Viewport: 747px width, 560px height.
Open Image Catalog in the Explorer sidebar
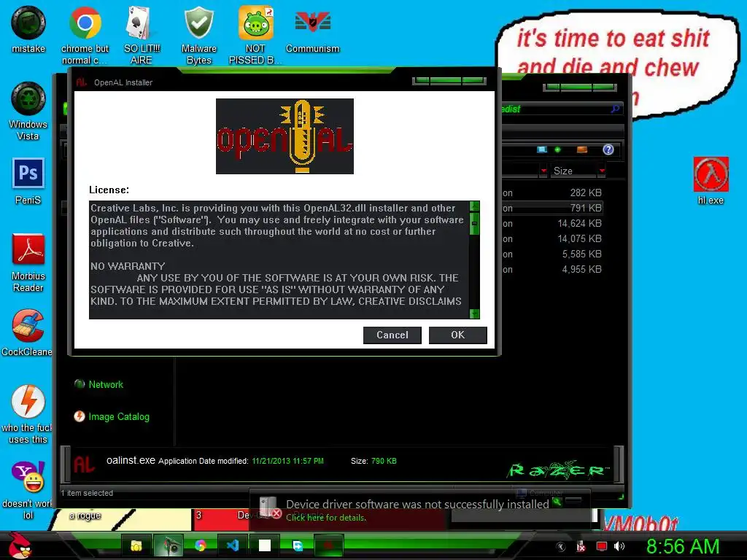coord(112,416)
